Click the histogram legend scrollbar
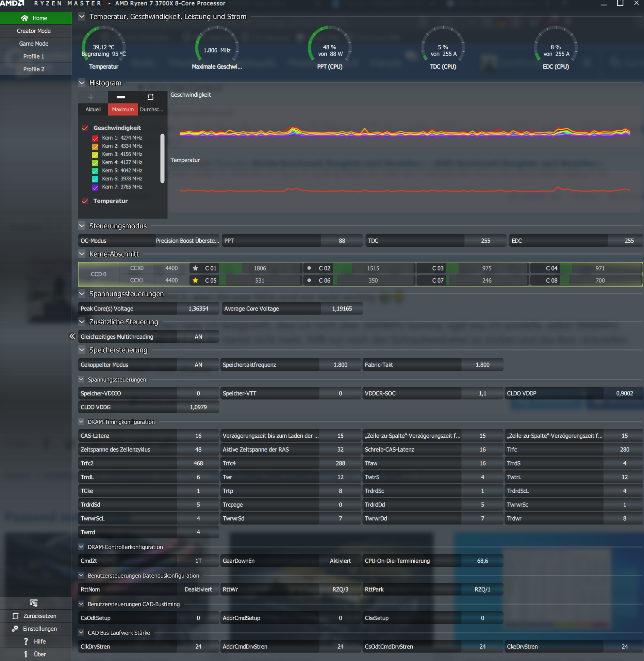This screenshot has height=661, width=644. (163, 159)
